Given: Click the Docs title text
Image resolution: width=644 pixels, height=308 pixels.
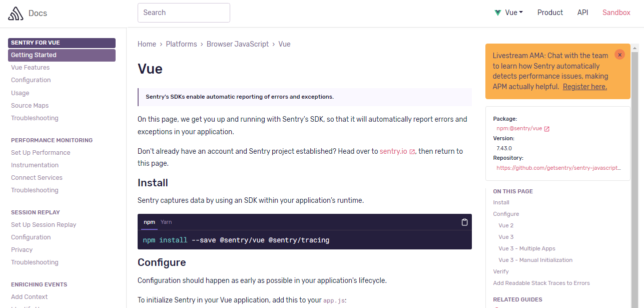Looking at the screenshot, I should click(x=38, y=13).
